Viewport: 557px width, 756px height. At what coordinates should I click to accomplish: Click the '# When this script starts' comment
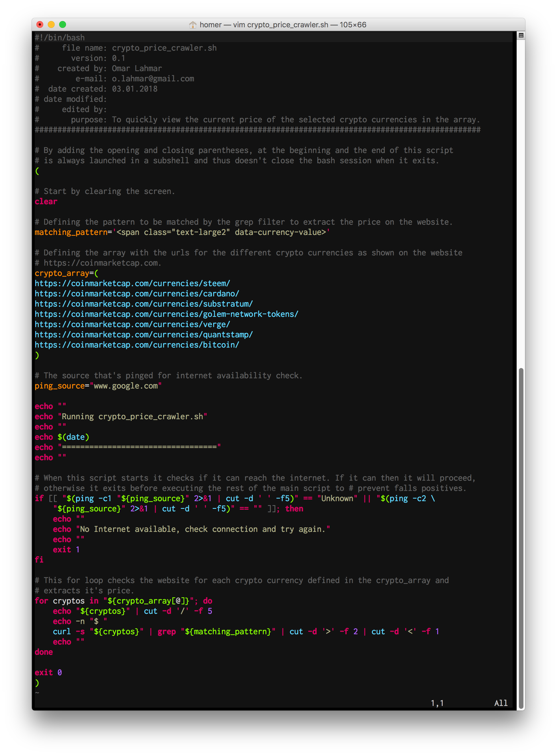[255, 478]
